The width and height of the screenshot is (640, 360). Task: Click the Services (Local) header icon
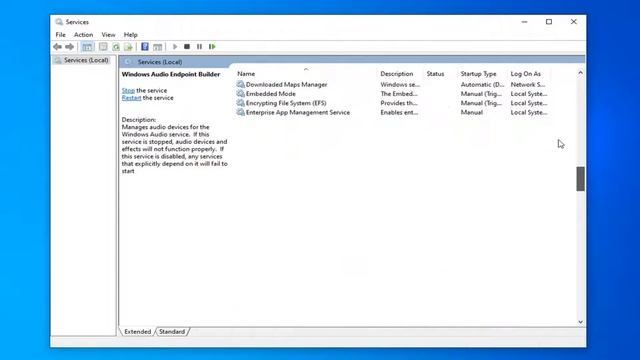pos(128,62)
